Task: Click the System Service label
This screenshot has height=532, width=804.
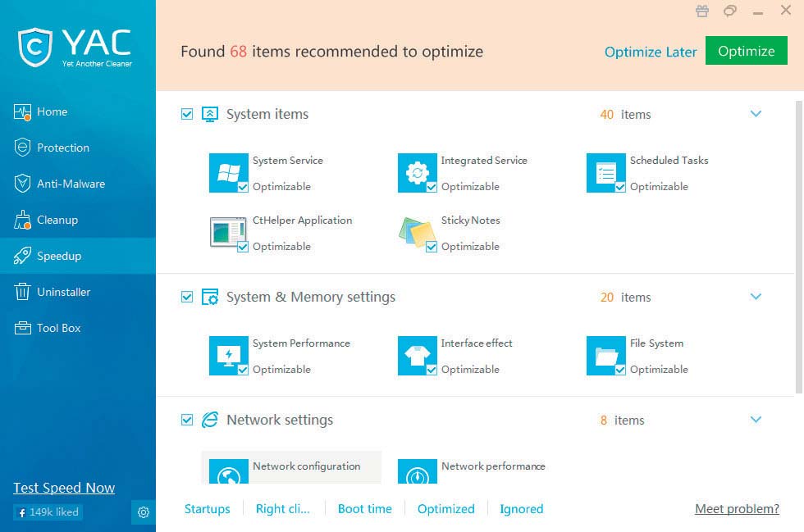Action: point(288,161)
